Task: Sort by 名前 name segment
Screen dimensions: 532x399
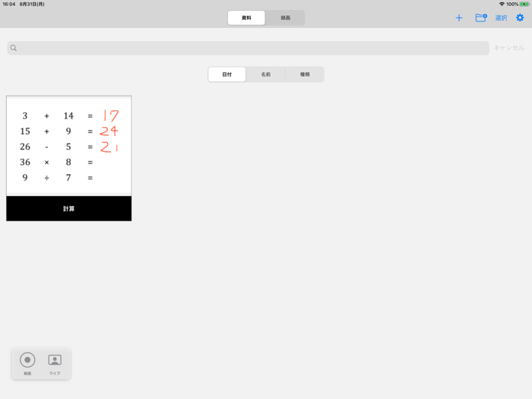Action: pos(266,74)
